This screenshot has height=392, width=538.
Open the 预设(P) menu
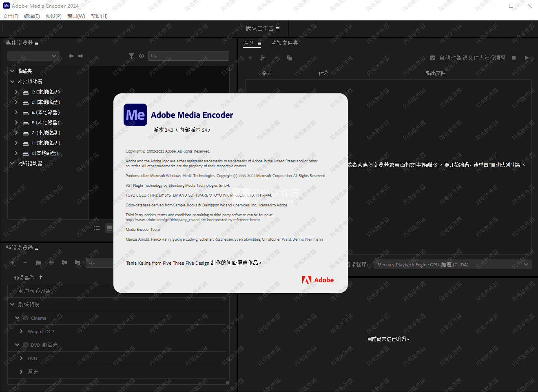tap(53, 16)
